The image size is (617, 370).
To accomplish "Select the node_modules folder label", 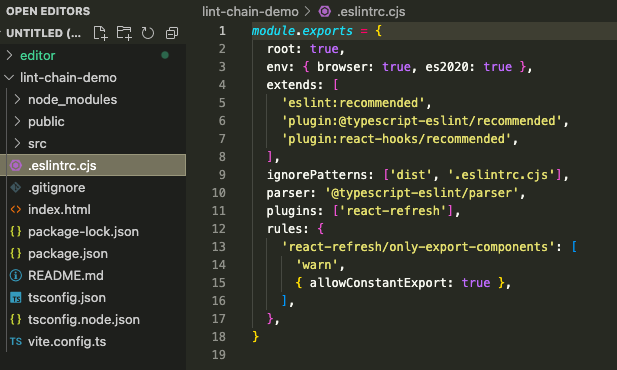I will 72,99.
